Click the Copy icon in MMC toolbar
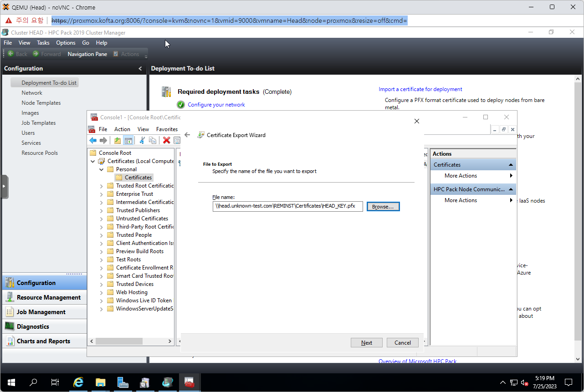Viewport: 584px width, 392px height. point(153,140)
